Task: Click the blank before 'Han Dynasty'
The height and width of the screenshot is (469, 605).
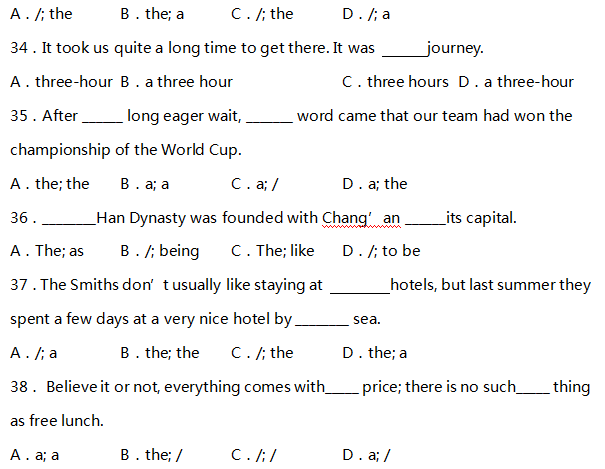Action: coord(70,219)
